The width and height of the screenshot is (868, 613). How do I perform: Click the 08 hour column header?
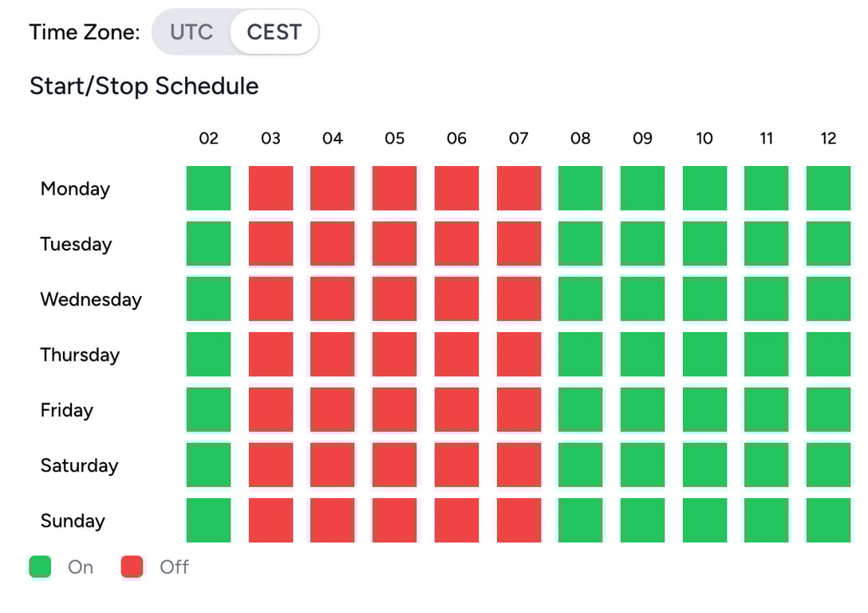tap(581, 138)
